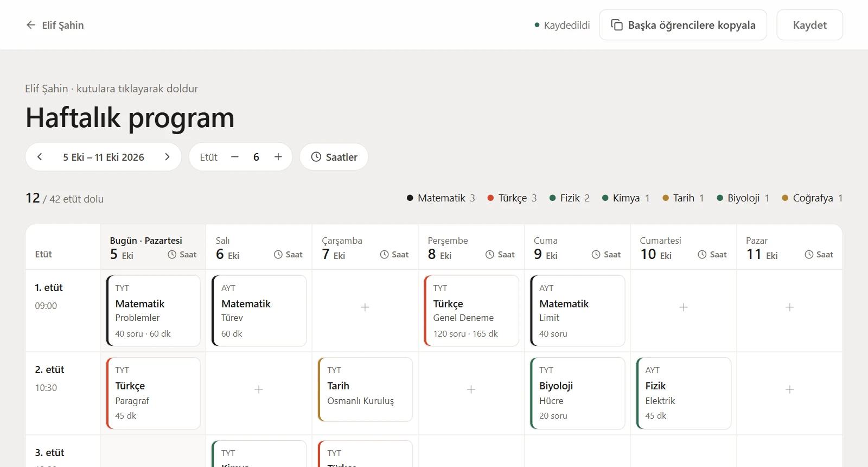Go back using the arrow beside Elif Şahin
This screenshot has width=868, height=467.
pyautogui.click(x=31, y=25)
